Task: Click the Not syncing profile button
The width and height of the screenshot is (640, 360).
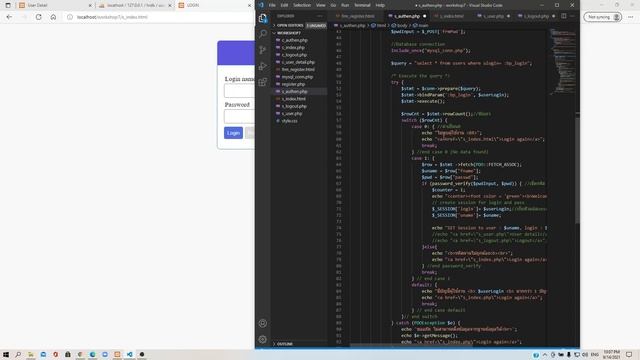Action: click(x=602, y=17)
